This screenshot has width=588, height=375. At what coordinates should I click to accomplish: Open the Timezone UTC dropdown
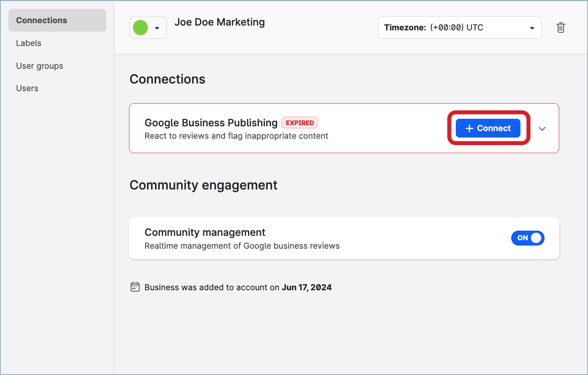coord(459,28)
